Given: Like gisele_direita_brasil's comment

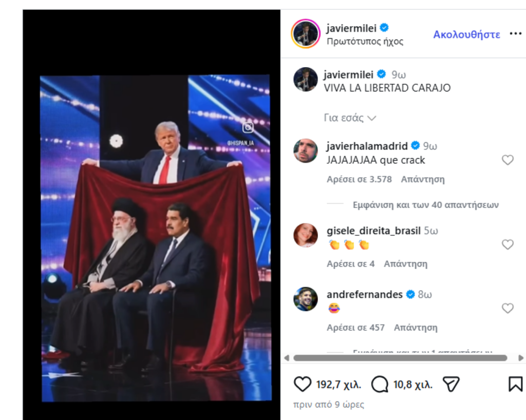Looking at the screenshot, I should (508, 245).
